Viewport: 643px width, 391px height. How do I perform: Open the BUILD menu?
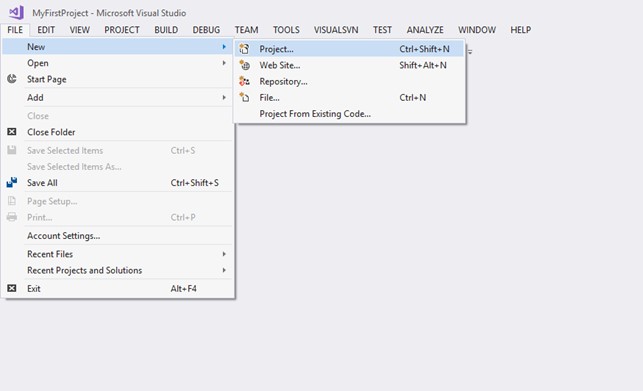[x=166, y=30]
